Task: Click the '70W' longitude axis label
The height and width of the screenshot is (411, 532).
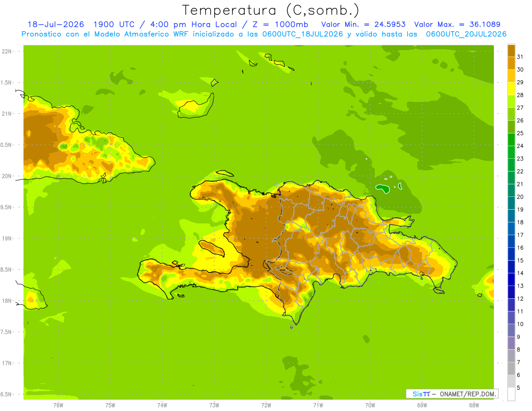Action: tap(370, 405)
